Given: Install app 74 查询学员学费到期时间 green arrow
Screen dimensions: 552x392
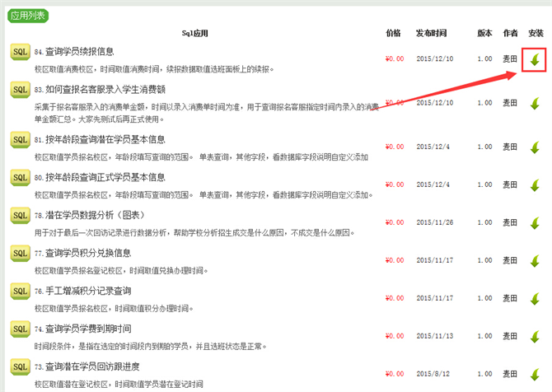Looking at the screenshot, I should pos(535,337).
